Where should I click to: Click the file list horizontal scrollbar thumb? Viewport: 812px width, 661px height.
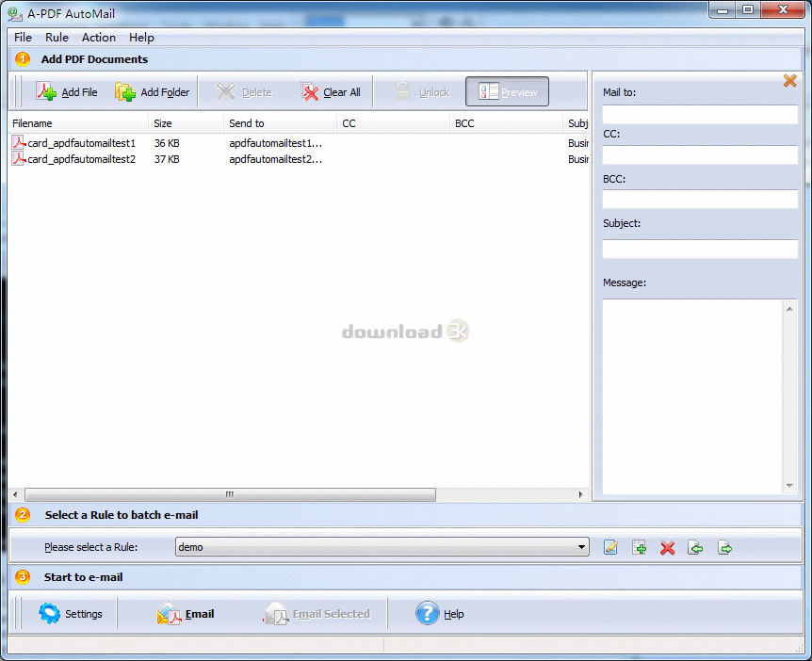point(231,495)
